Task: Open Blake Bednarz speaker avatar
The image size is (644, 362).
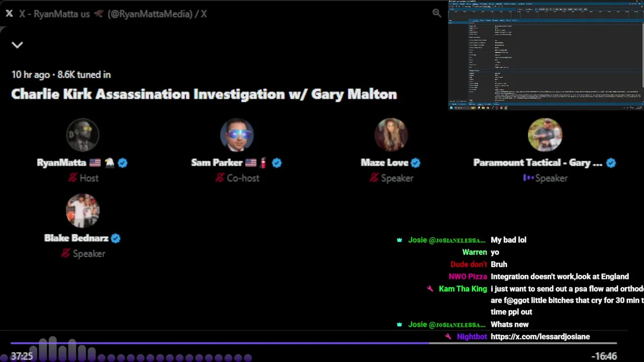Action: (x=83, y=211)
